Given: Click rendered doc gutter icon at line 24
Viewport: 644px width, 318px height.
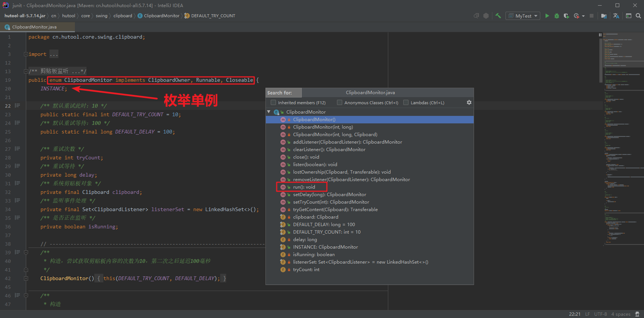Looking at the screenshot, I should tap(18, 123).
